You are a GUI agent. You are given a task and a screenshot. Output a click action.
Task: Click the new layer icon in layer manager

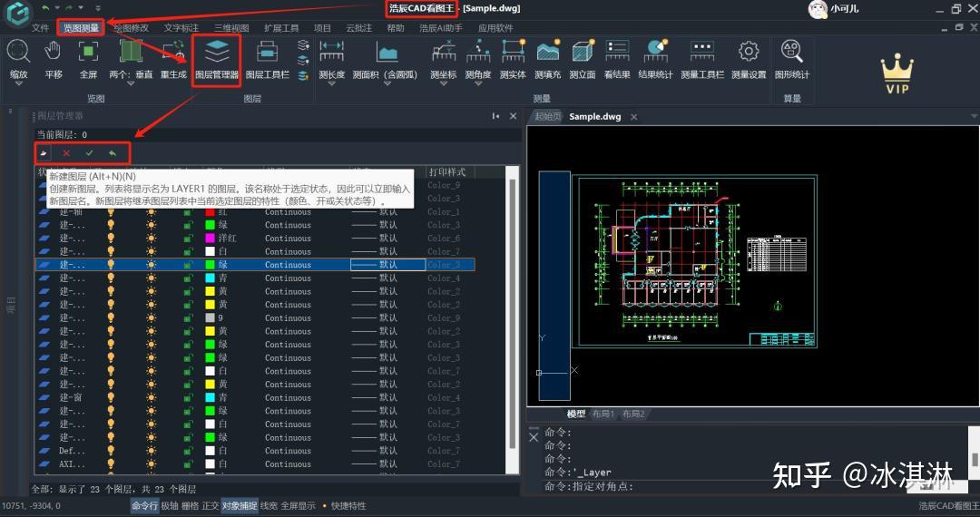coord(44,153)
